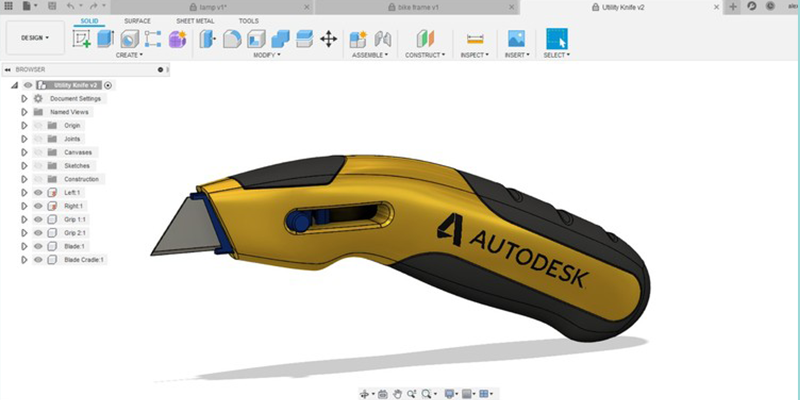Show the Origin folder with its eye icon

[38, 126]
